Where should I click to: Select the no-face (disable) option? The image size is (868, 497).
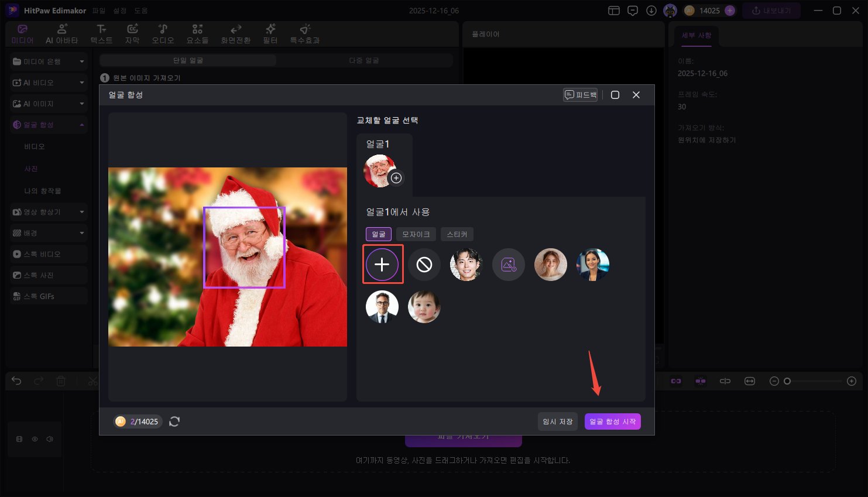[x=424, y=265]
